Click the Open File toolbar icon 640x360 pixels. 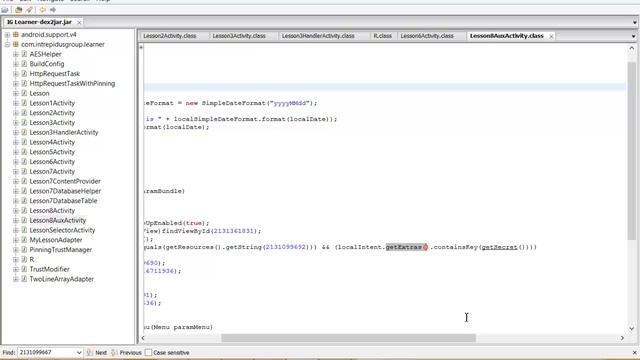tap(5, 10)
